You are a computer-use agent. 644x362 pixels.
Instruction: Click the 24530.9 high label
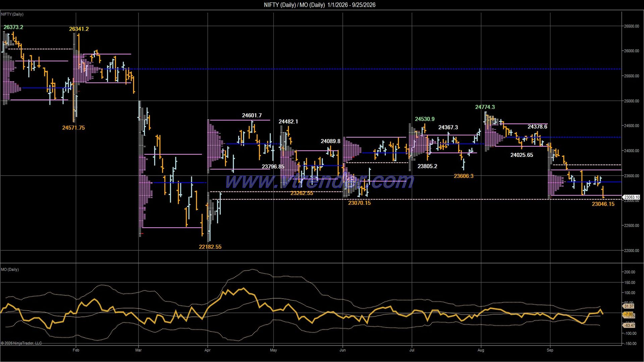tap(425, 119)
